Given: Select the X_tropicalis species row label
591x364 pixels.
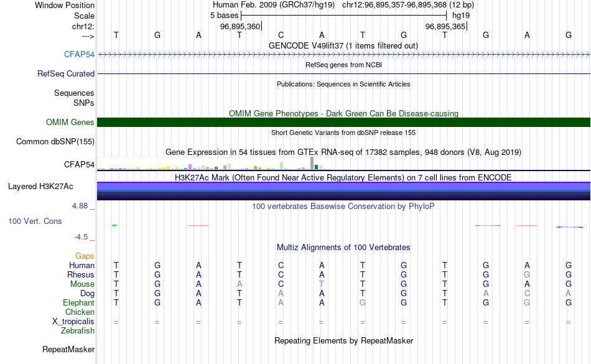Looking at the screenshot, I should pos(73,322).
